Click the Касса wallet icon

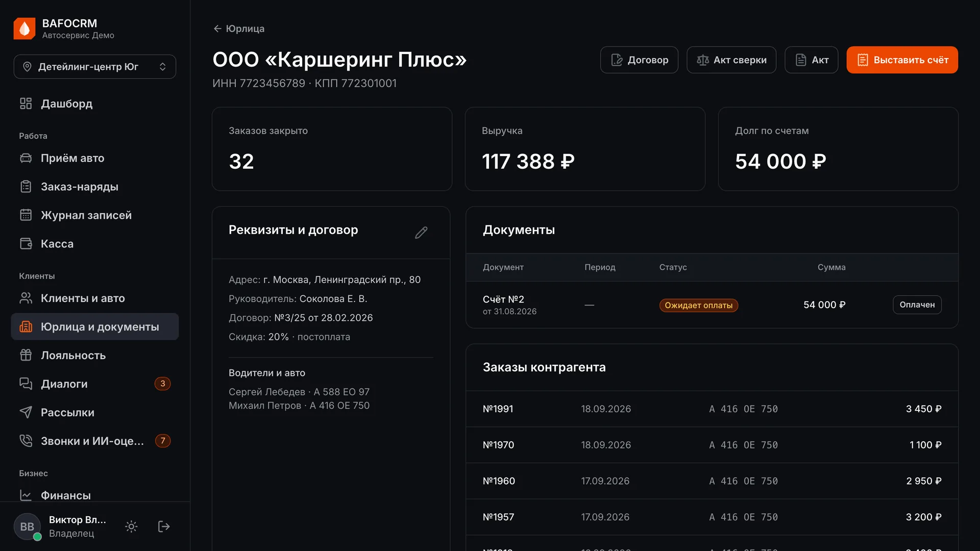pos(26,244)
